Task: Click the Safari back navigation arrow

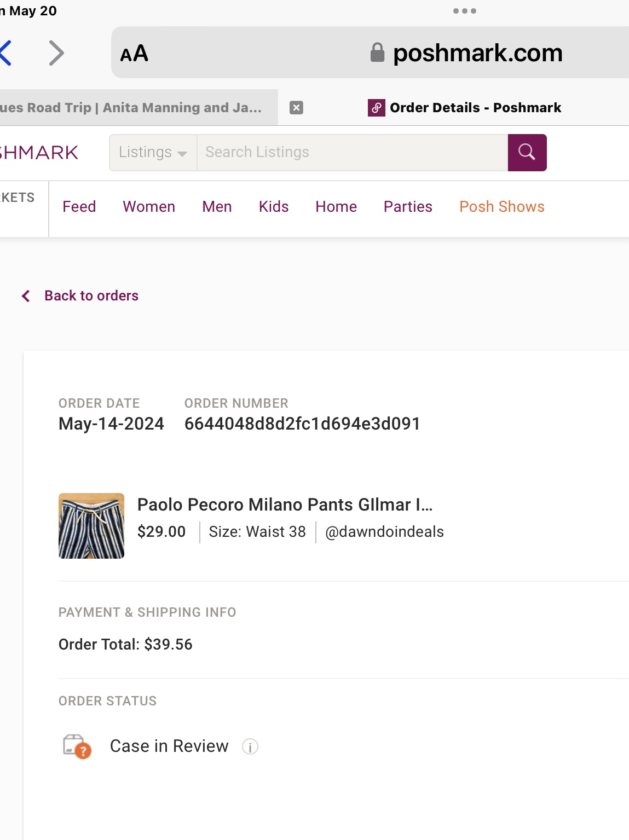Action: [x=7, y=53]
